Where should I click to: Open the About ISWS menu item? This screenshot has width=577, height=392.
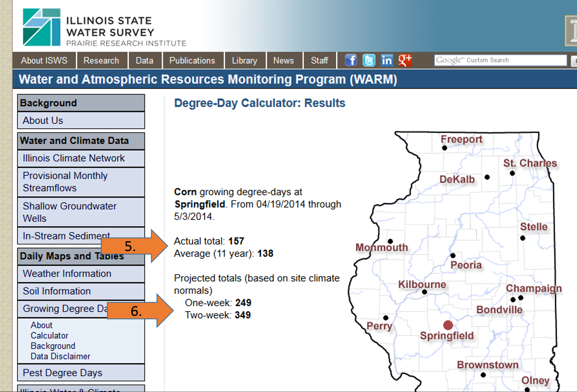[x=44, y=60]
